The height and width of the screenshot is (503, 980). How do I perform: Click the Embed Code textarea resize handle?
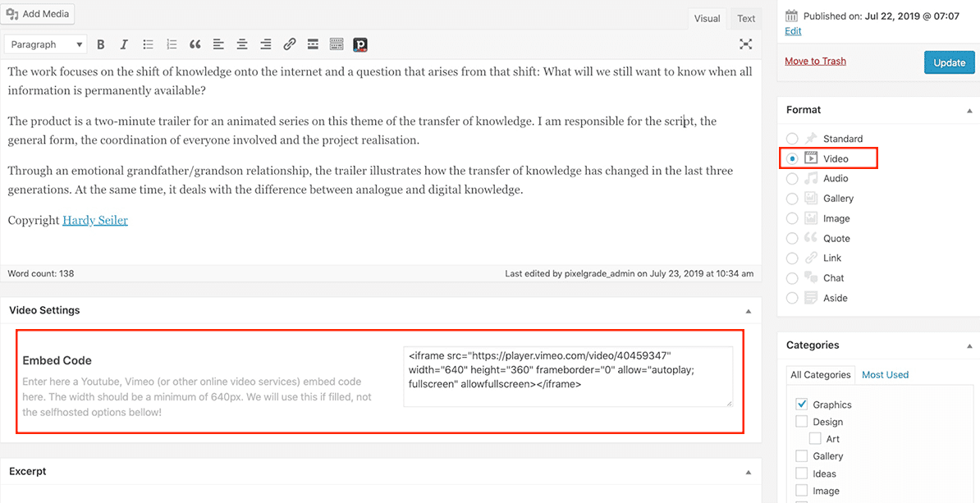coord(729,404)
